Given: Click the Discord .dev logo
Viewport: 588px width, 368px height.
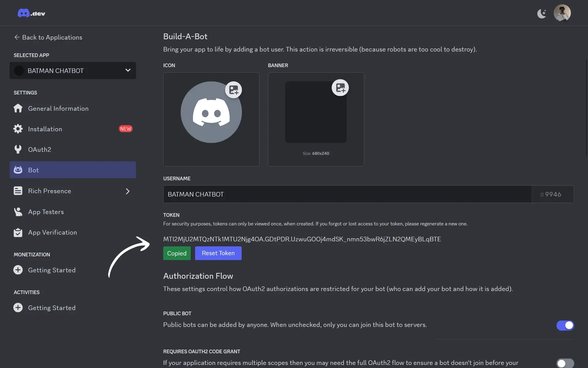Looking at the screenshot, I should (x=31, y=13).
